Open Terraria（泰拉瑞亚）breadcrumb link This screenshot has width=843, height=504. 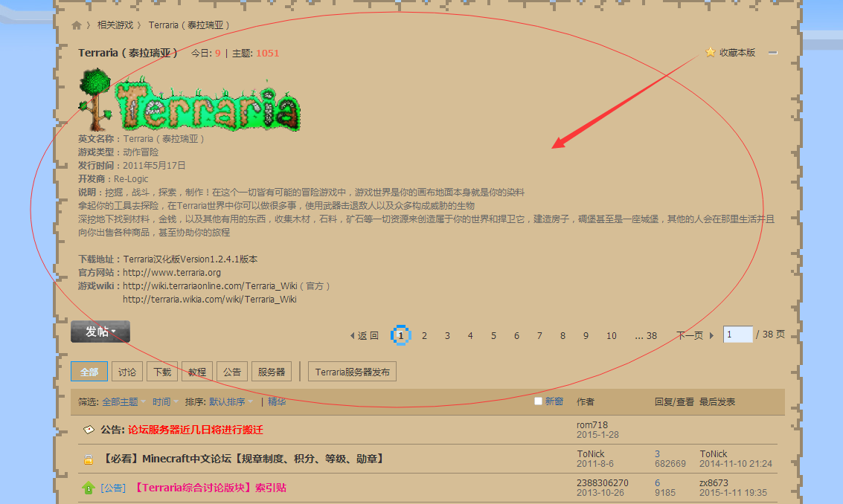[x=189, y=25]
